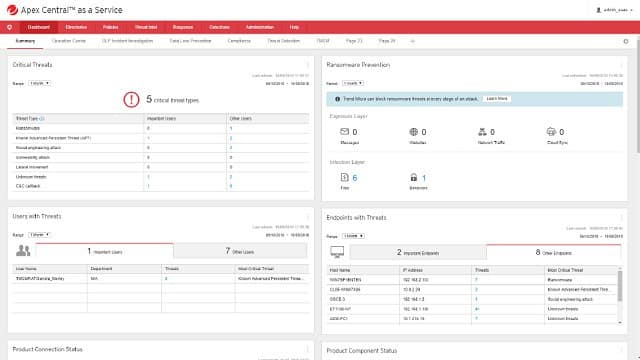Open dashboard settings gear icon
640x360 pixels.
tap(626, 41)
